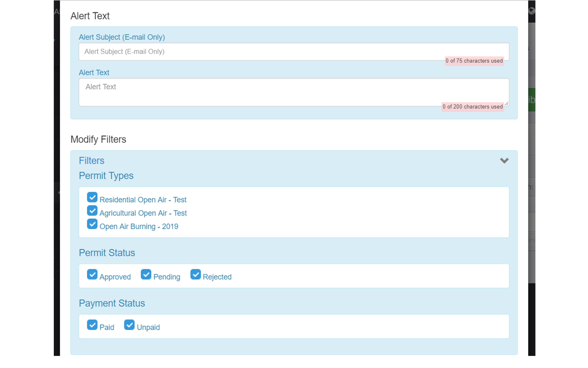Image resolution: width=588 pixels, height=368 pixels.
Task: Deselect the Rejected status checkbox
Action: click(x=195, y=274)
